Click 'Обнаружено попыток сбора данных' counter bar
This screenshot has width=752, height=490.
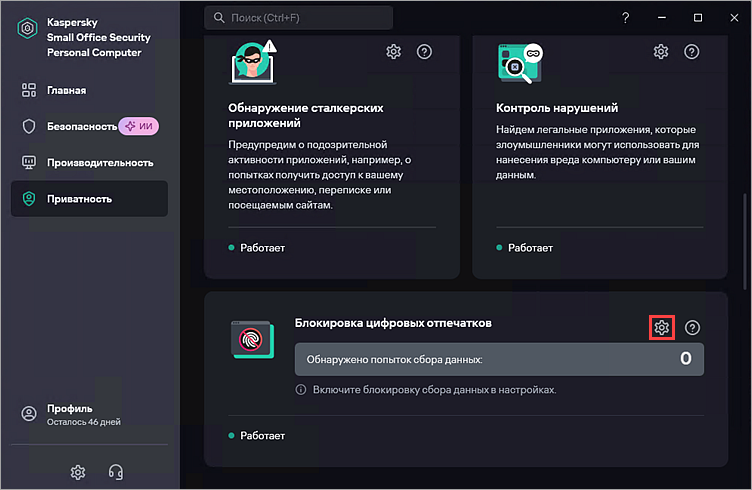[499, 359]
